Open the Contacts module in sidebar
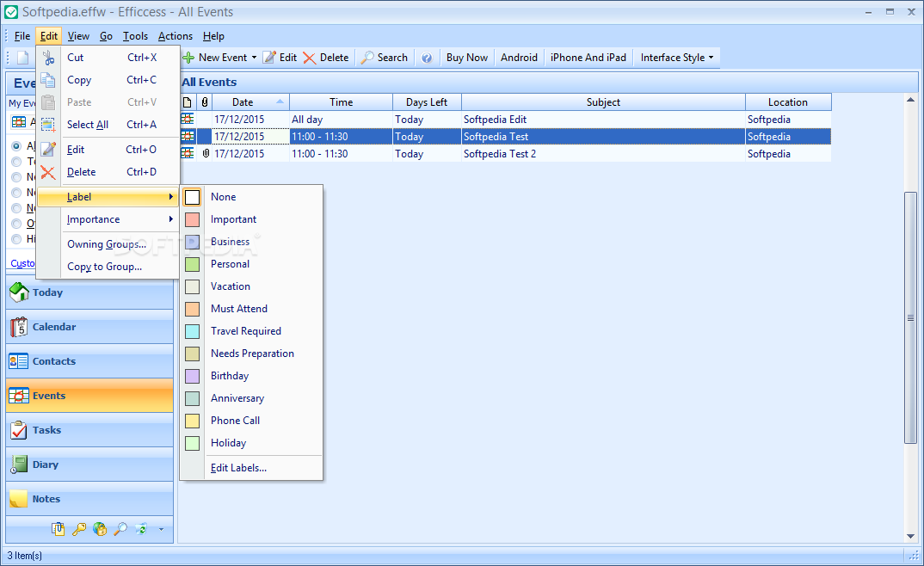The image size is (924, 566). coord(89,361)
